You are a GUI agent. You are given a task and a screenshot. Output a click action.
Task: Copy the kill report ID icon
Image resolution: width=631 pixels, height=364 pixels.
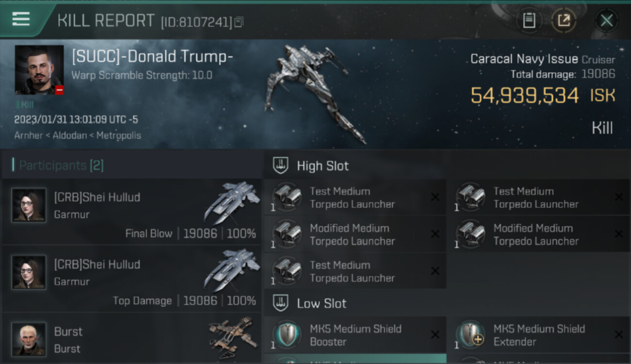[x=238, y=22]
